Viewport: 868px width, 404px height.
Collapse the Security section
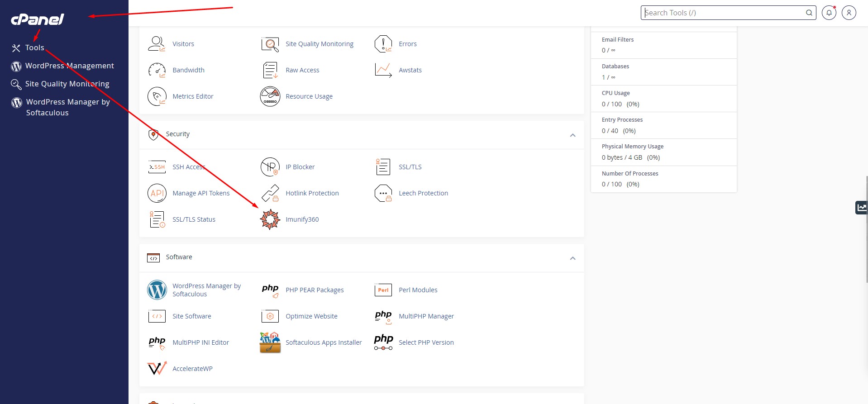tap(572, 135)
